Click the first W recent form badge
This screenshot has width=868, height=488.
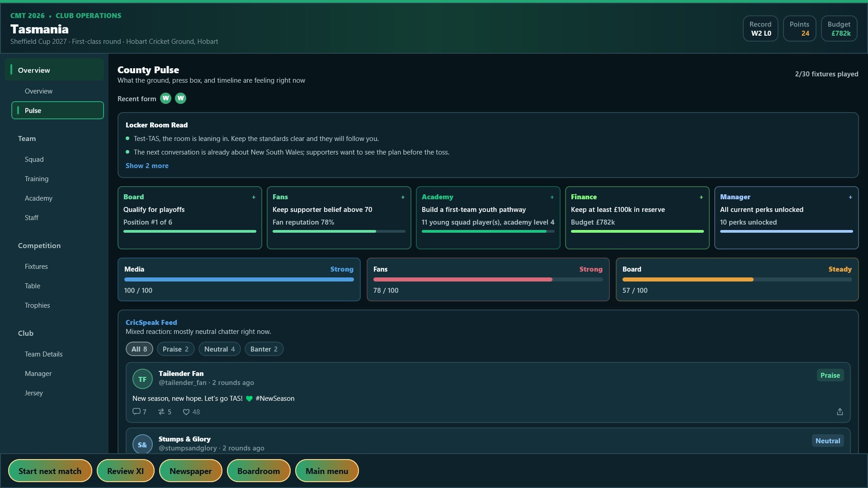pos(166,99)
